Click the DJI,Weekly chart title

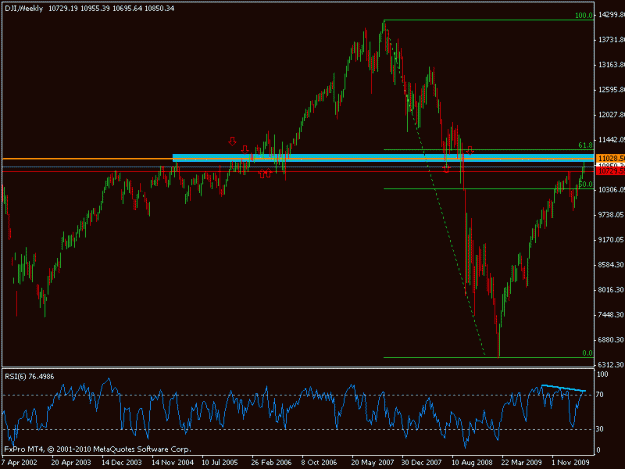tap(24, 8)
